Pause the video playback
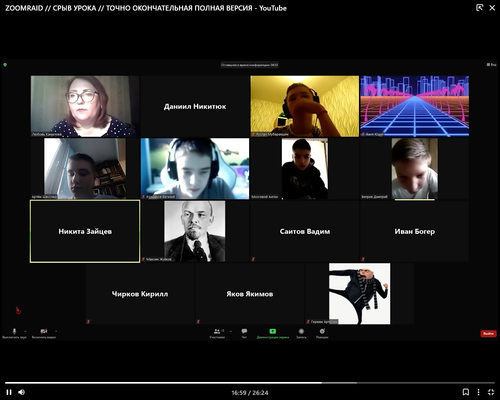 (9, 392)
